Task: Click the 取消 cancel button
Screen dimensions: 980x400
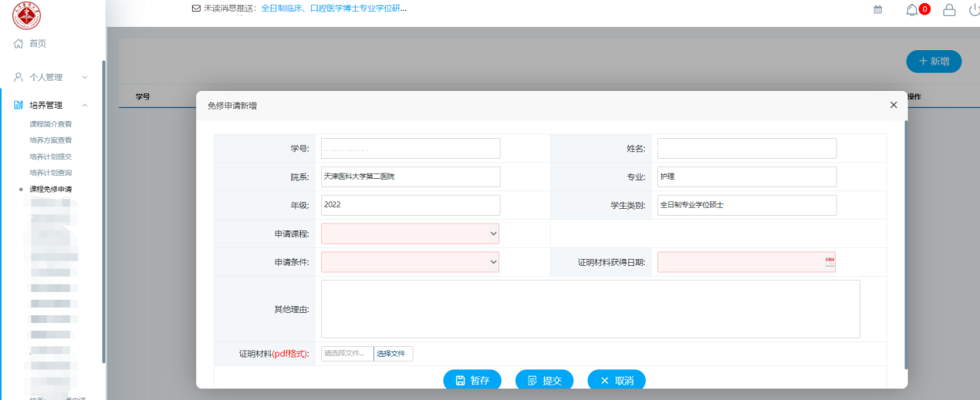Action: (616, 381)
